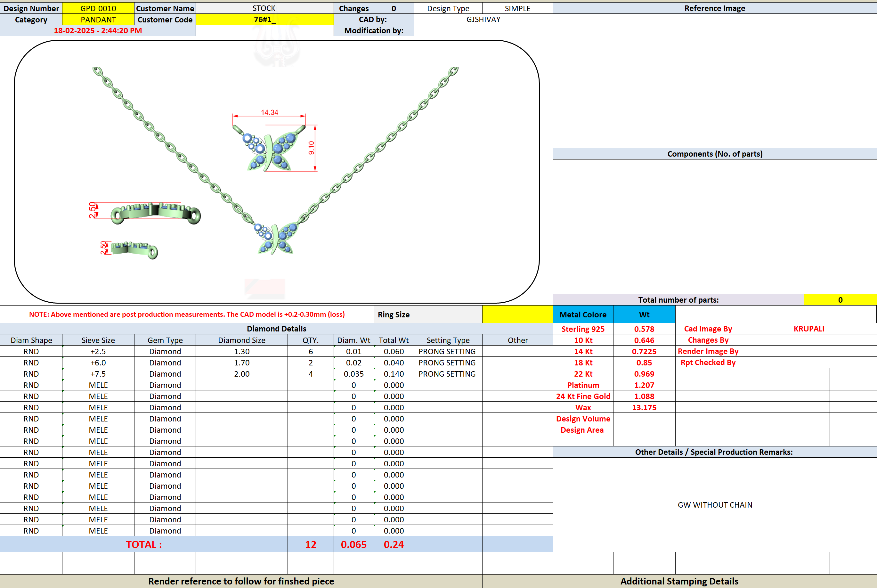
Task: Click the empty Modification by value cell
Action: (483, 31)
